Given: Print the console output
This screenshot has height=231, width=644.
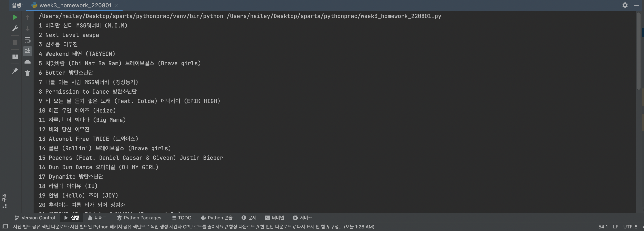Looking at the screenshot, I should tap(28, 62).
